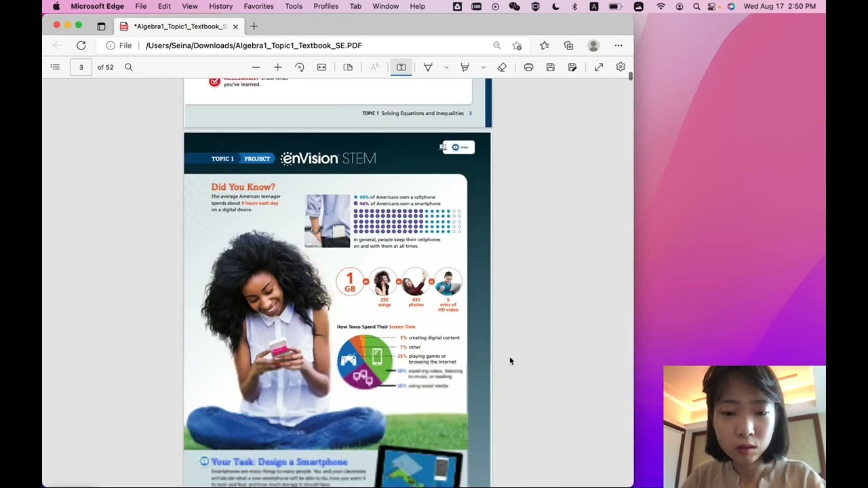The image size is (868, 488).
Task: Toggle the page view layout icon
Action: pos(348,67)
